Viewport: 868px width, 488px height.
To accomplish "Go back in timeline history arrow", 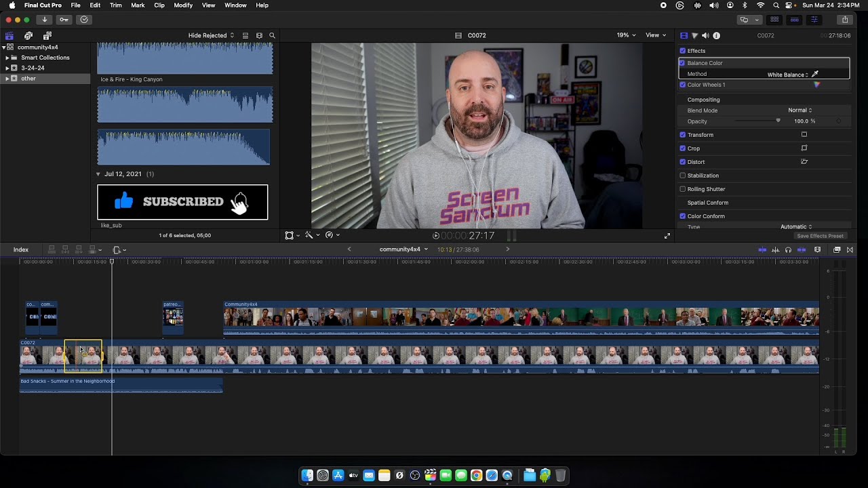I will [x=349, y=249].
